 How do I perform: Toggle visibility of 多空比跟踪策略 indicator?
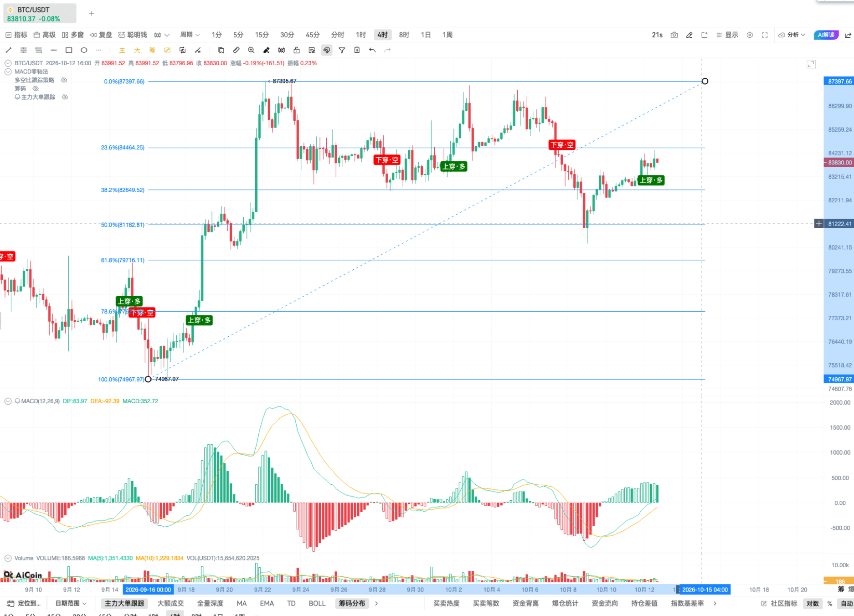coord(64,80)
